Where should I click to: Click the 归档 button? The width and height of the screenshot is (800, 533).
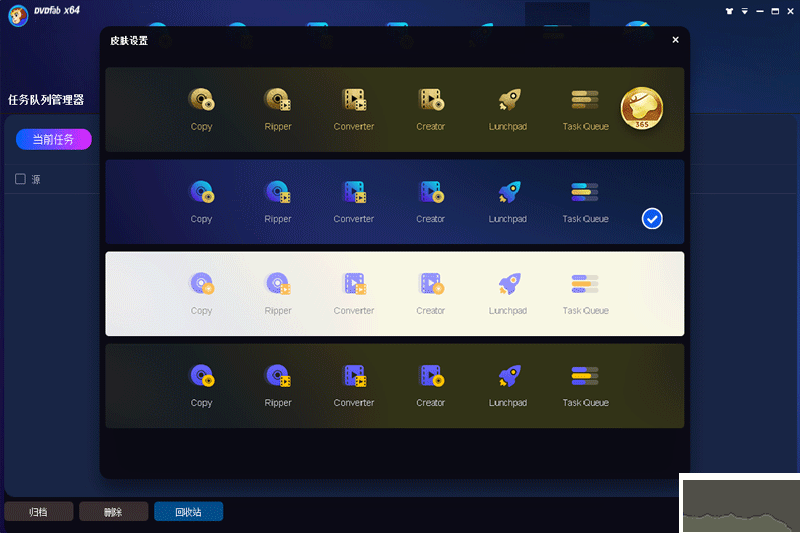[x=39, y=512]
